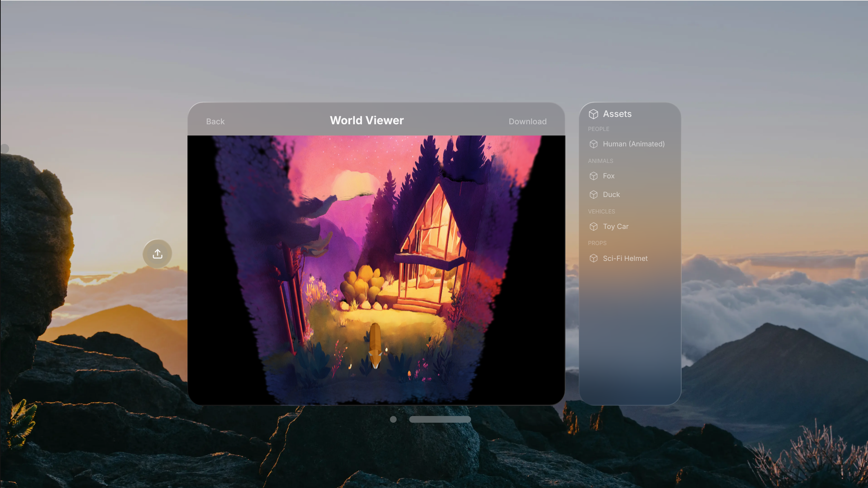Click the cube icon next to Duck
The height and width of the screenshot is (488, 868).
click(x=593, y=194)
